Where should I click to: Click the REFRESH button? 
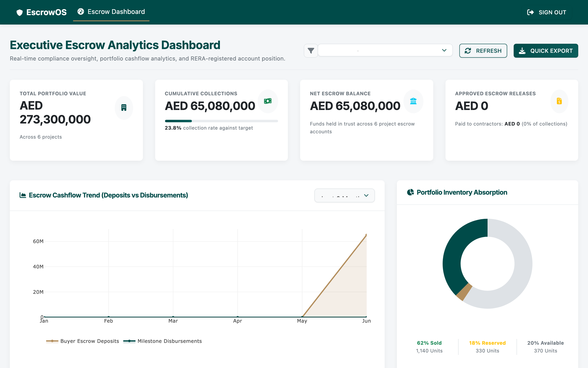tap(483, 51)
